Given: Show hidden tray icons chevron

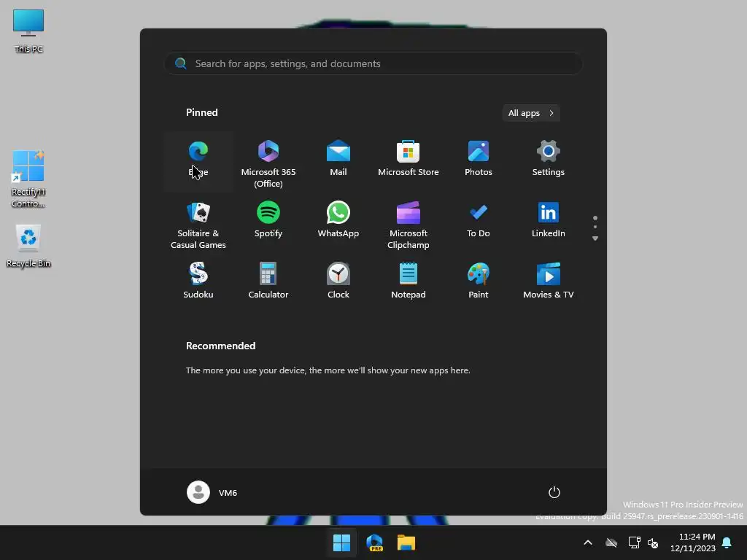Looking at the screenshot, I should point(588,542).
